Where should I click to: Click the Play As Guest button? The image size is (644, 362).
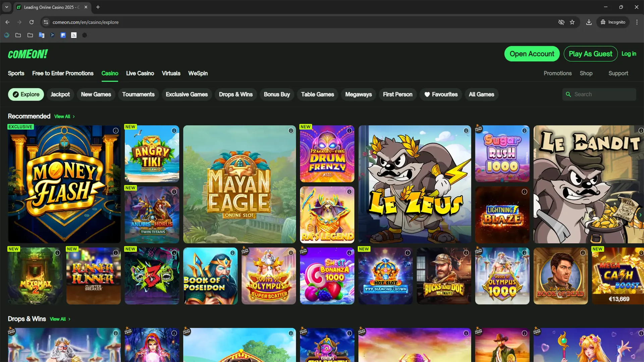point(590,54)
